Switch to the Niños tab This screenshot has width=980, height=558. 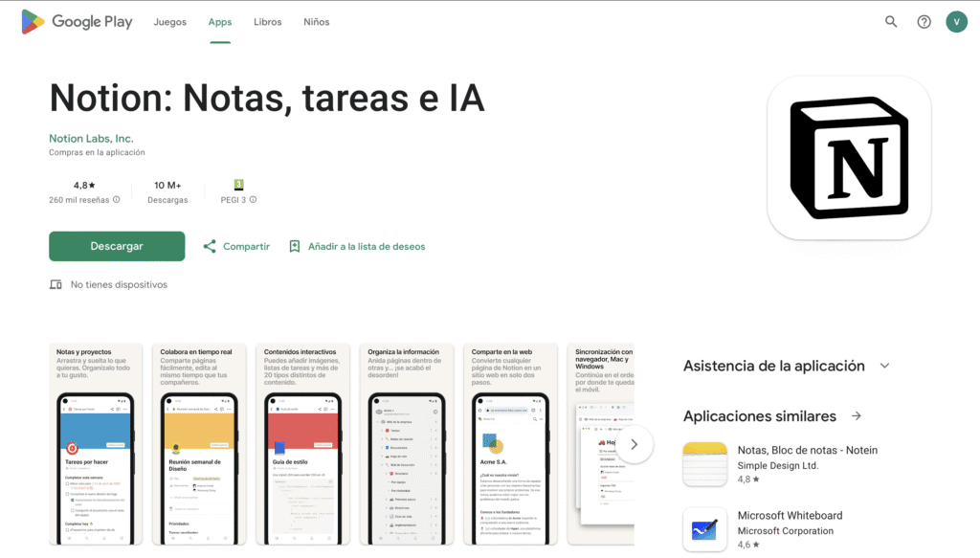[x=316, y=22]
